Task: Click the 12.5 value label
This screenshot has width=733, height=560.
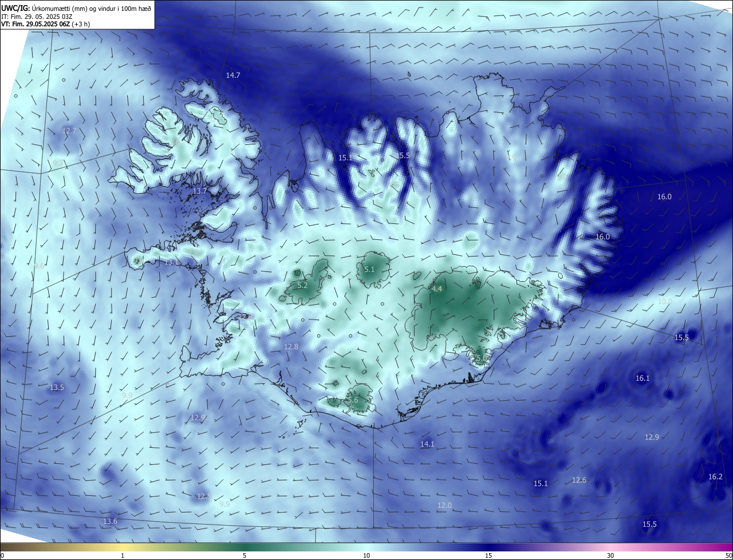Action: (203, 496)
